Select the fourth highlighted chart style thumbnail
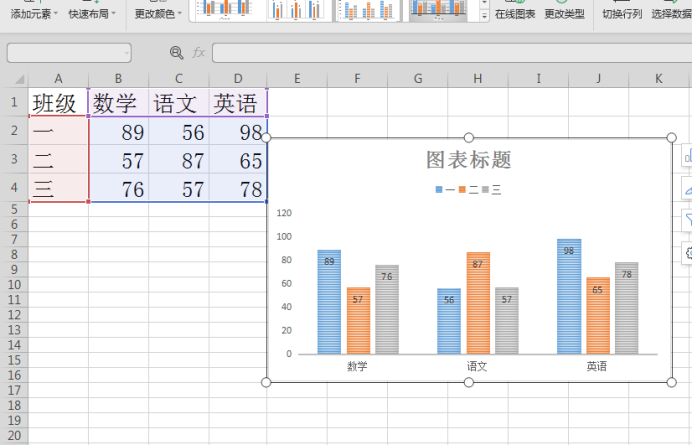The height and width of the screenshot is (445, 692). pos(438,10)
